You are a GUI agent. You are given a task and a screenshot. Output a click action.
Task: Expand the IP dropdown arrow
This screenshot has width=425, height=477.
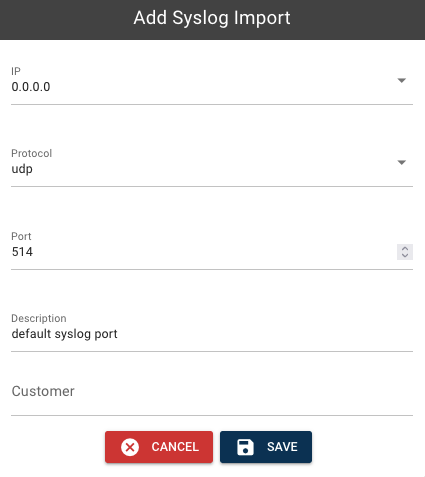click(402, 80)
